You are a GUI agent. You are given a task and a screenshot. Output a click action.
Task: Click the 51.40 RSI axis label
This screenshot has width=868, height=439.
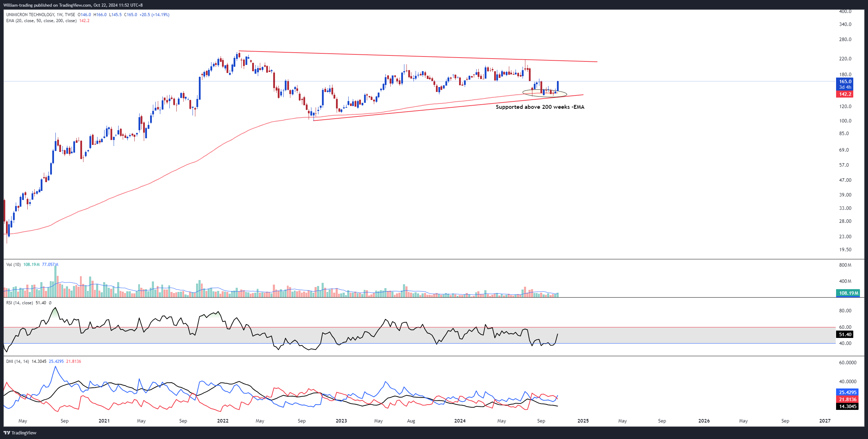845,334
